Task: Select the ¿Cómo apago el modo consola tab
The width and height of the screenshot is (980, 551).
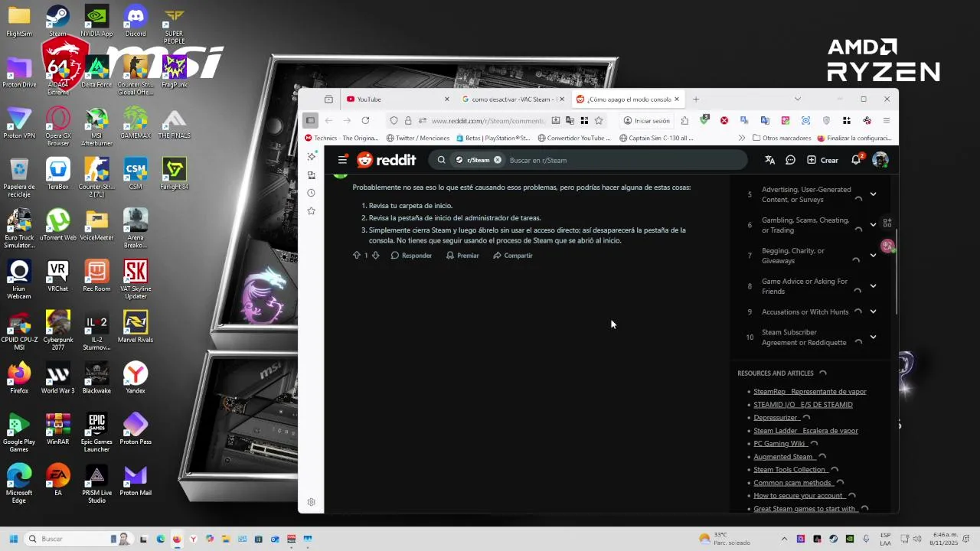Action: (x=628, y=99)
